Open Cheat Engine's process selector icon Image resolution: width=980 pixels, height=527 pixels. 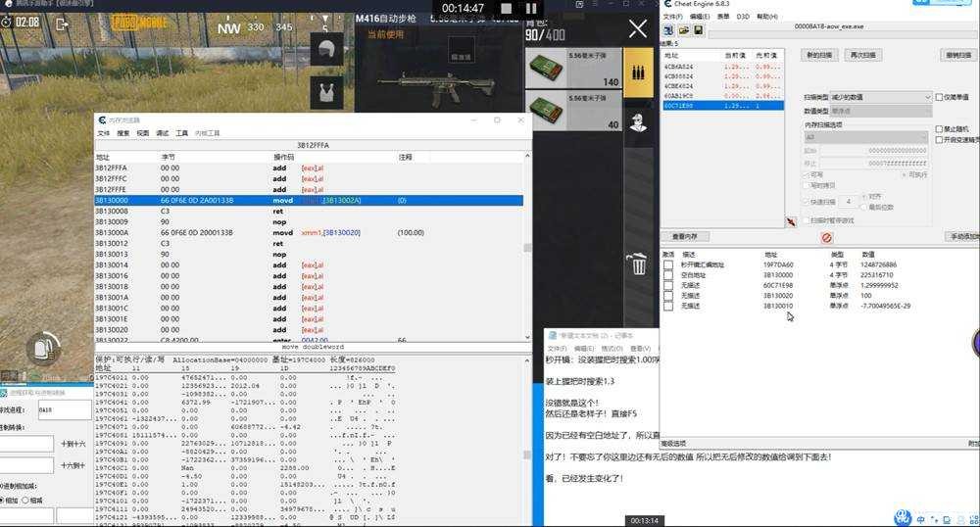pyautogui.click(x=668, y=30)
